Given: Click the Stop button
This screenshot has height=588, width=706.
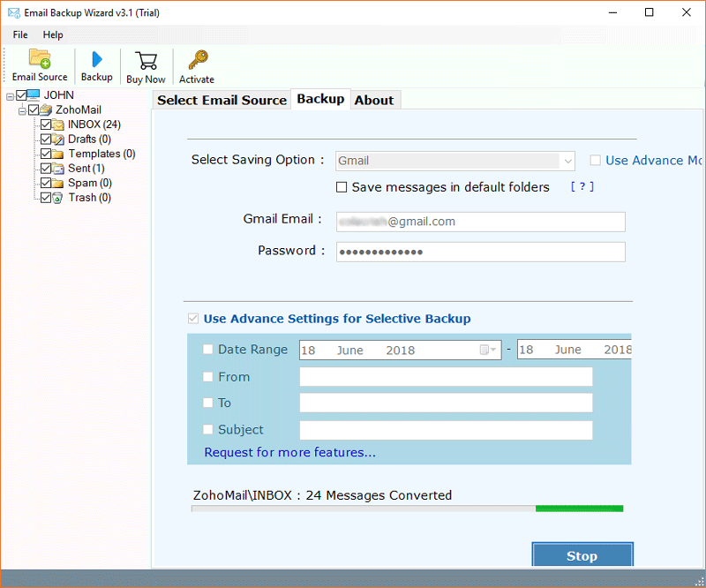Looking at the screenshot, I should click(582, 554).
